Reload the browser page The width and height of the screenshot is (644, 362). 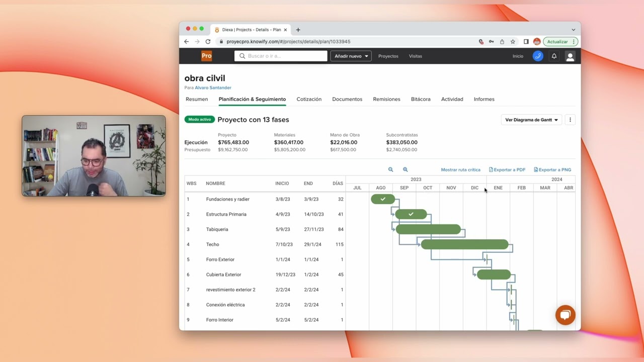click(208, 42)
